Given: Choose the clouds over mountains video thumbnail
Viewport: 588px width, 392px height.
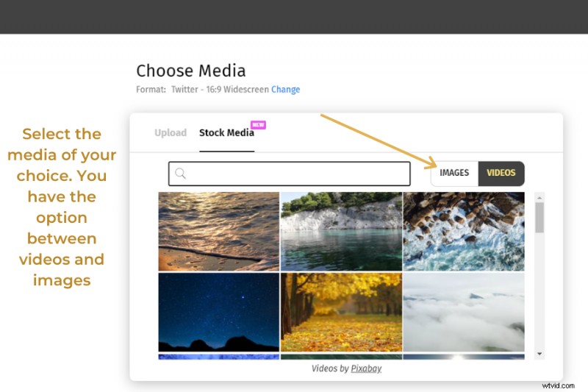Looking at the screenshot, I should pyautogui.click(x=464, y=312).
